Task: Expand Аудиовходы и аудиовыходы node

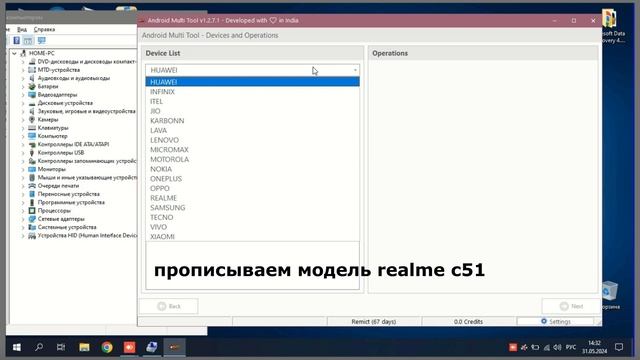Action: [x=23, y=78]
